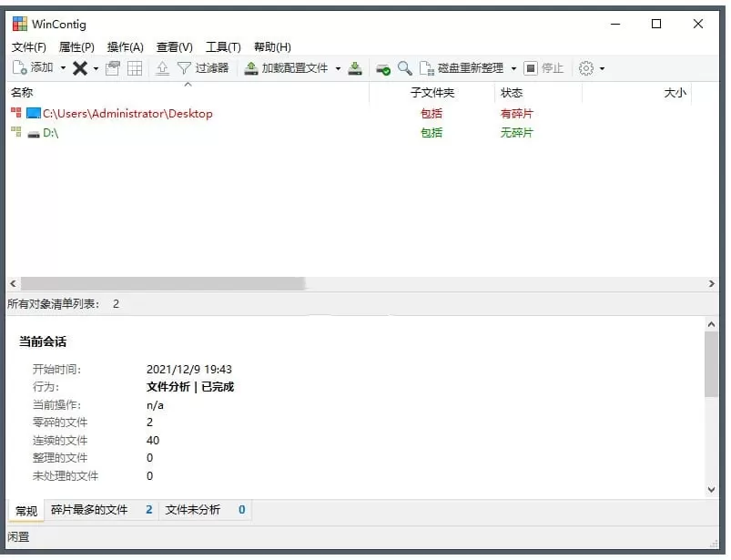Click the green status icon for D:\
The width and height of the screenshot is (731, 560).
pos(16,132)
